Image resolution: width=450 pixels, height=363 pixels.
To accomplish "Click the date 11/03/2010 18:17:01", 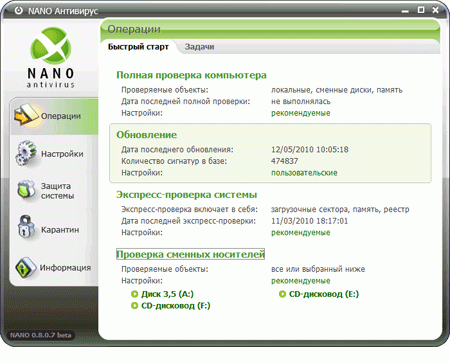I will (x=309, y=221).
